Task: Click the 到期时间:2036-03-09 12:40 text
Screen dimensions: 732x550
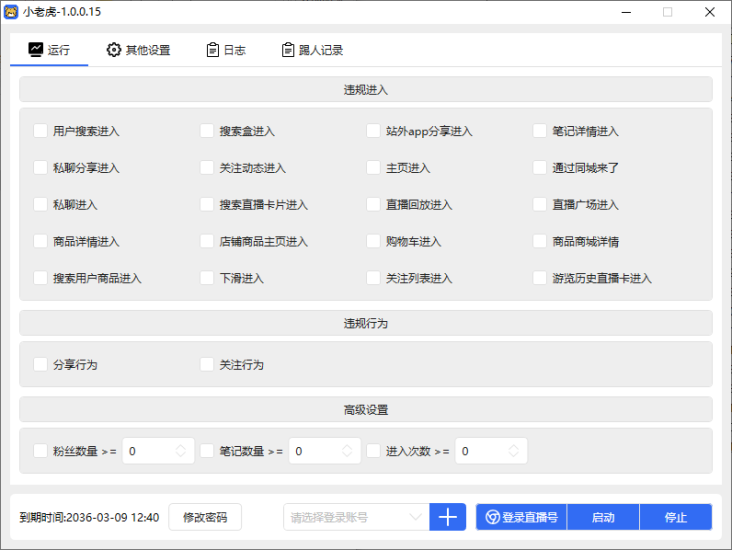Action: pos(89,517)
